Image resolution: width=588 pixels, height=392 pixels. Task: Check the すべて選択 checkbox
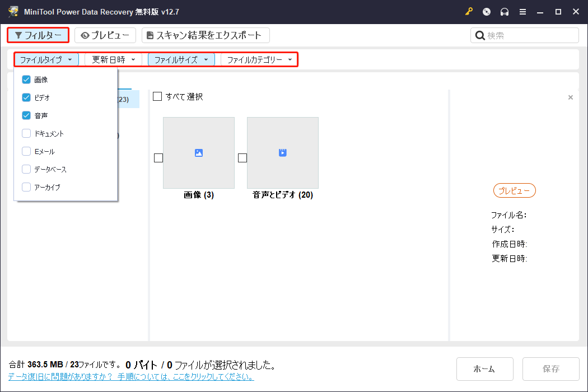tap(157, 96)
